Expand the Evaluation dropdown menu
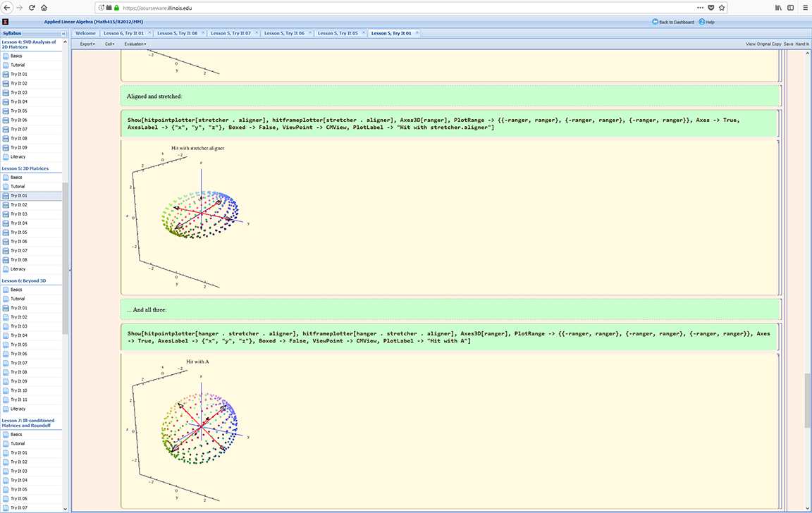812x513 pixels. pyautogui.click(x=135, y=44)
